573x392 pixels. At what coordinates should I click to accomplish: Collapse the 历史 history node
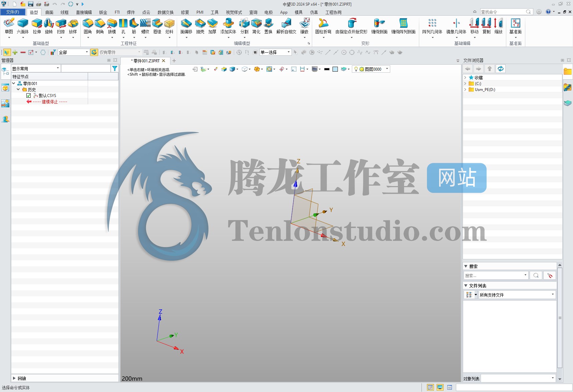tap(18, 89)
